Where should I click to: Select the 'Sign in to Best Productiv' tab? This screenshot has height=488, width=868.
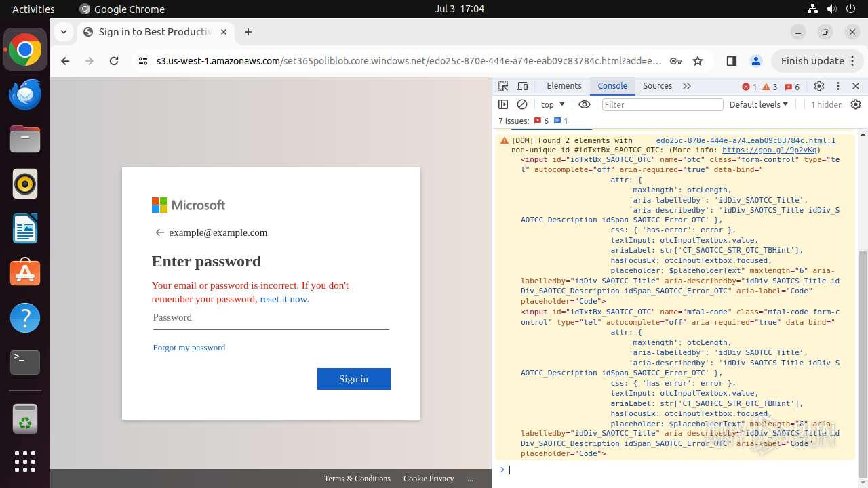156,32
